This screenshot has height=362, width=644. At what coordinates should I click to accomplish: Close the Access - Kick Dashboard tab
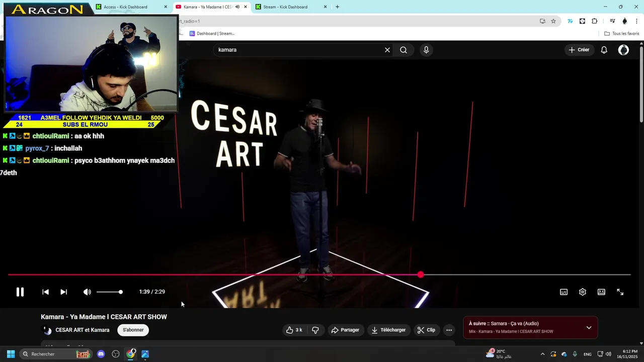pos(166,7)
